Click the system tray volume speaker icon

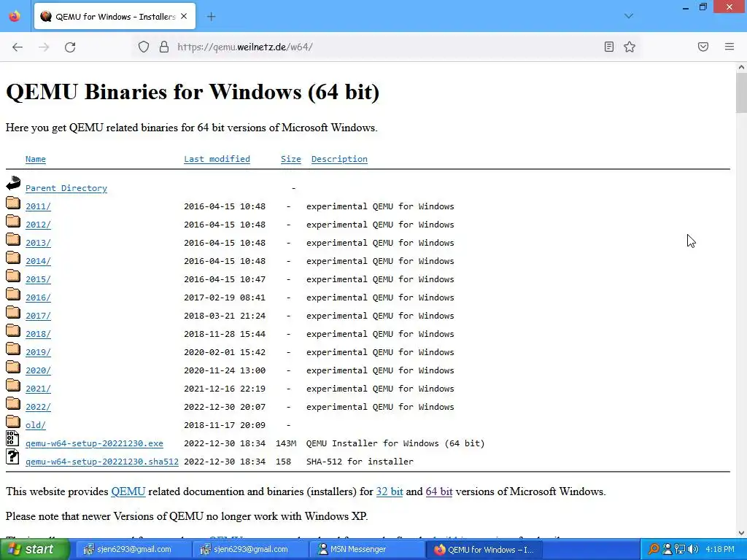pyautogui.click(x=693, y=550)
